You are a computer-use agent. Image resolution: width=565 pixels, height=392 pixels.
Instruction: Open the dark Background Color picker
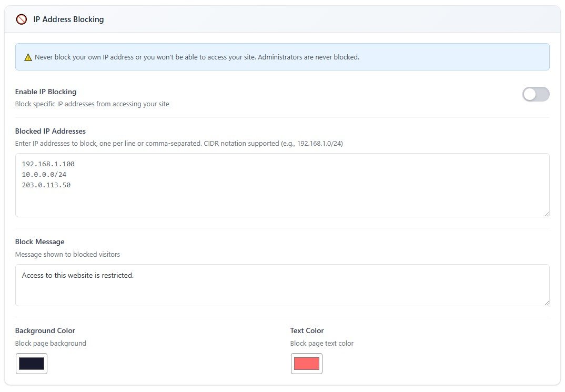point(31,363)
